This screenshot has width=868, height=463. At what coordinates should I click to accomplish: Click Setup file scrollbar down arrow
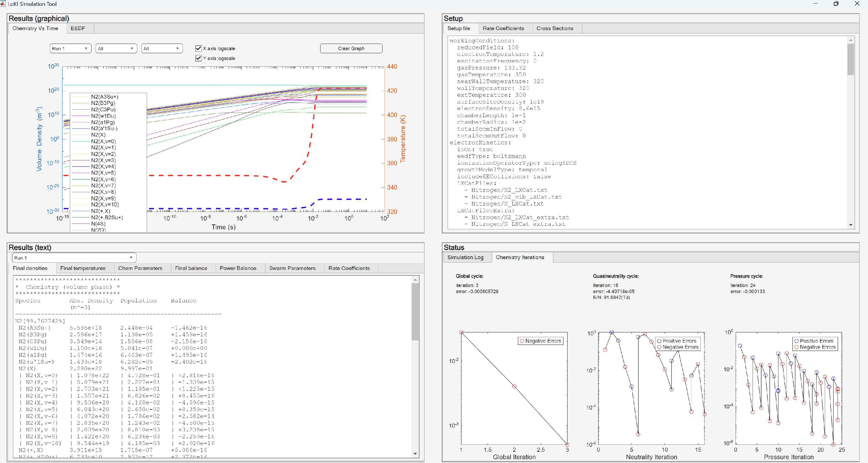pyautogui.click(x=851, y=225)
